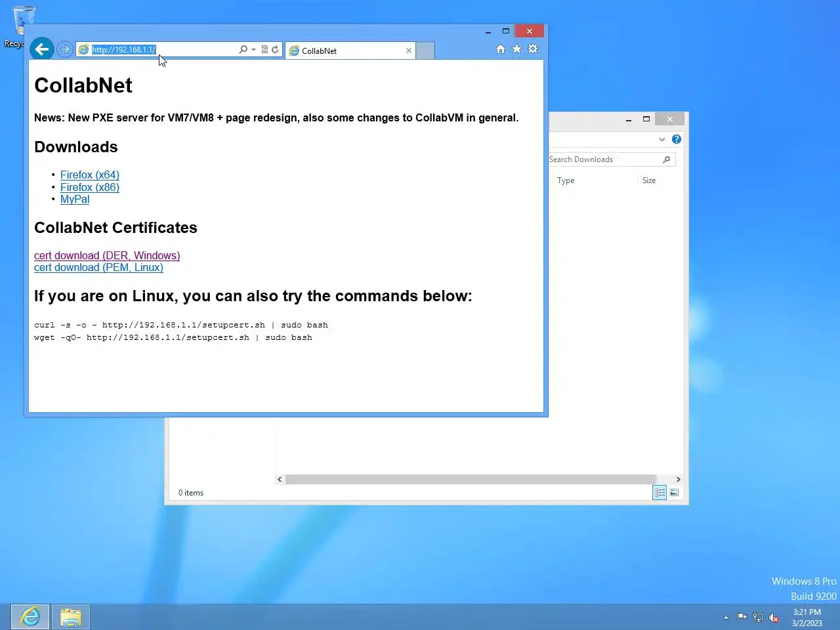This screenshot has width=840, height=630.
Task: Switch Explorer to large icons view
Action: [674, 492]
